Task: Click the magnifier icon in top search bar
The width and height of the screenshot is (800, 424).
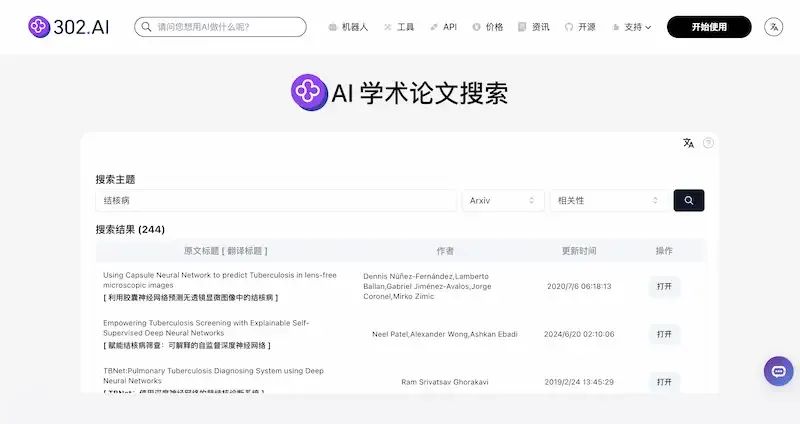Action: pos(146,27)
